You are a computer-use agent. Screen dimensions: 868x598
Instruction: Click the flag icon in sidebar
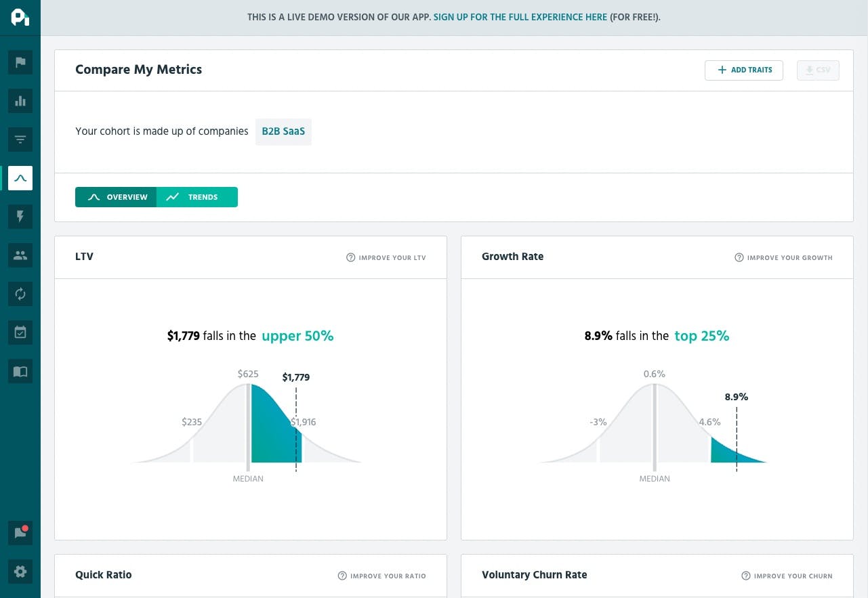[20, 63]
